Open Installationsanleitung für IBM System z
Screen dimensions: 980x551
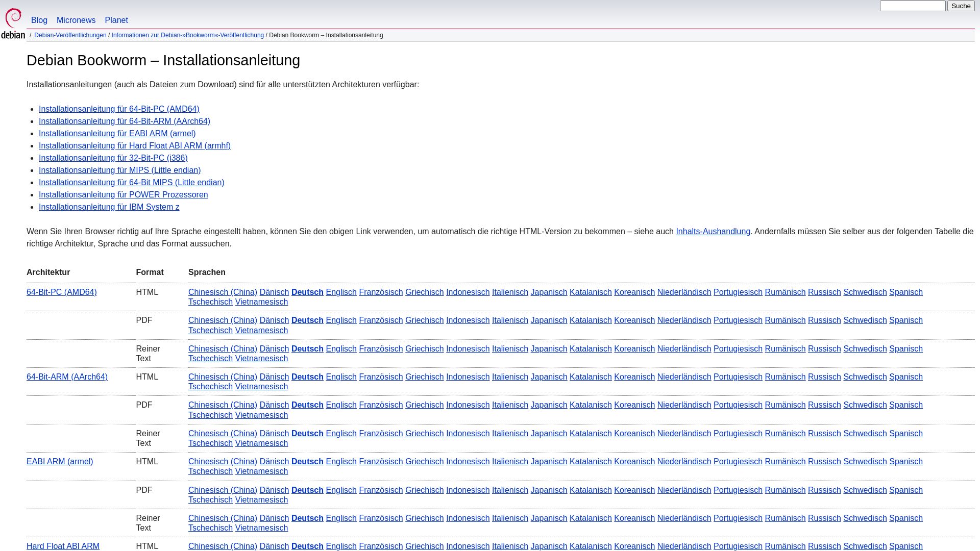click(x=109, y=207)
